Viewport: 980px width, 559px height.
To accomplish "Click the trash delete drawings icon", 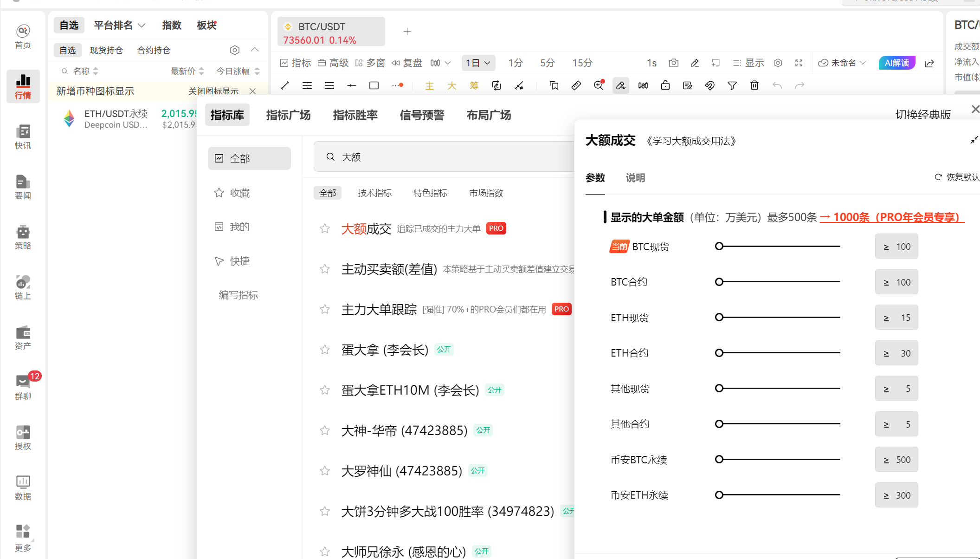I will pyautogui.click(x=754, y=85).
